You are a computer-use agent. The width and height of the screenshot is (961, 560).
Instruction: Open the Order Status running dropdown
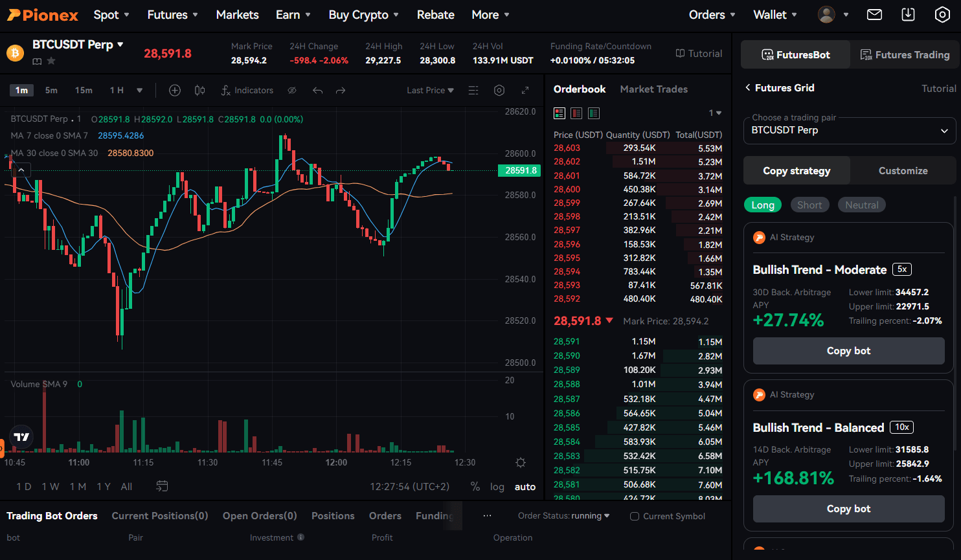[x=563, y=516]
